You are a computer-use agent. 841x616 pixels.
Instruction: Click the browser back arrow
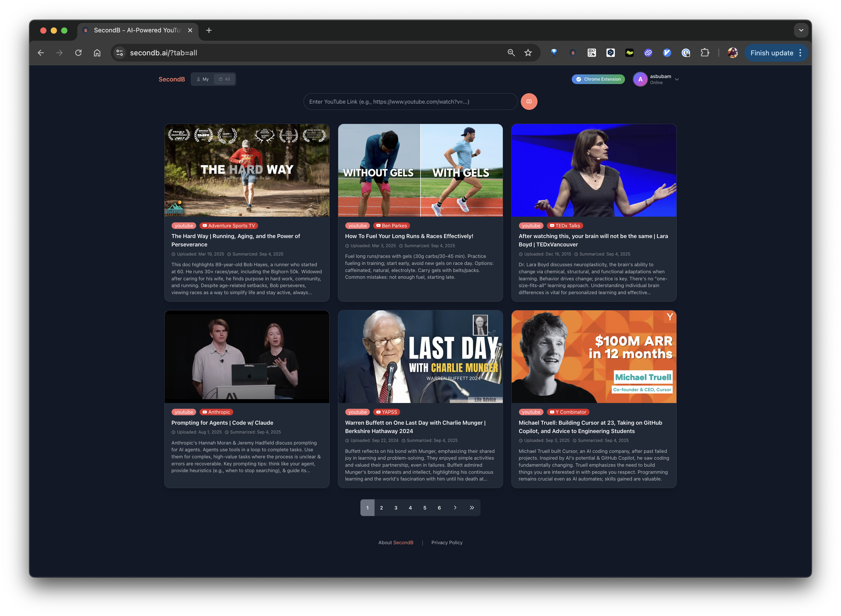41,53
